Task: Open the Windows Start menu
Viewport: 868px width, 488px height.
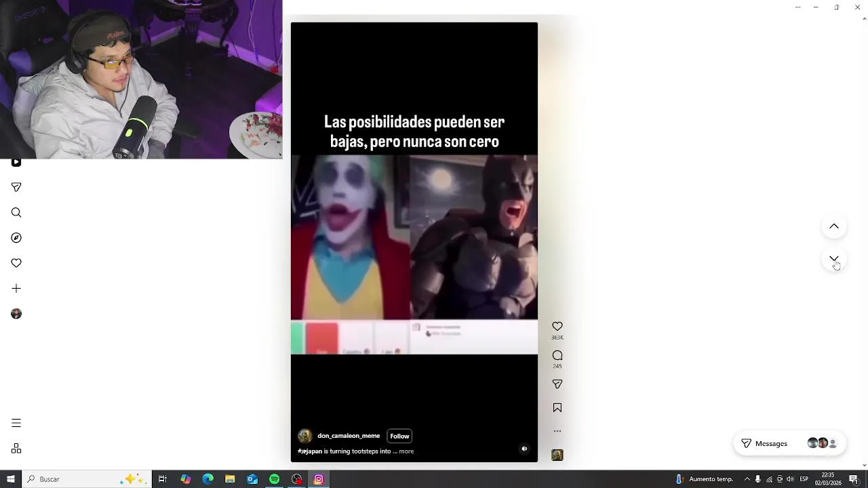Action: (x=11, y=479)
